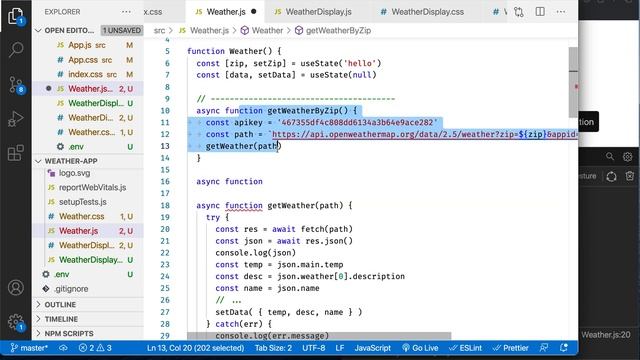640x360 pixels.
Task: Click the 1 UNSAVED badge
Action: 121,31
